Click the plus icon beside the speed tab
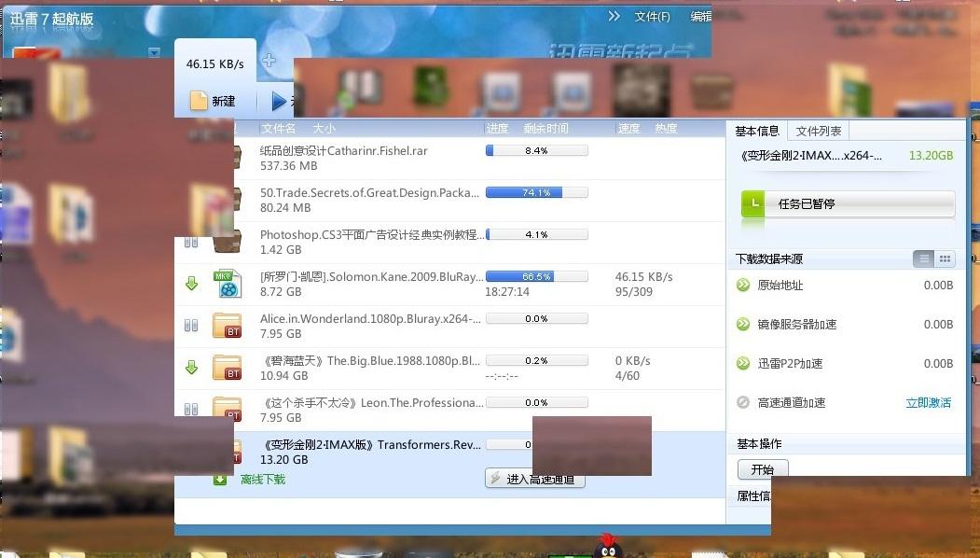Screen dimensions: 980x558 (x=269, y=60)
